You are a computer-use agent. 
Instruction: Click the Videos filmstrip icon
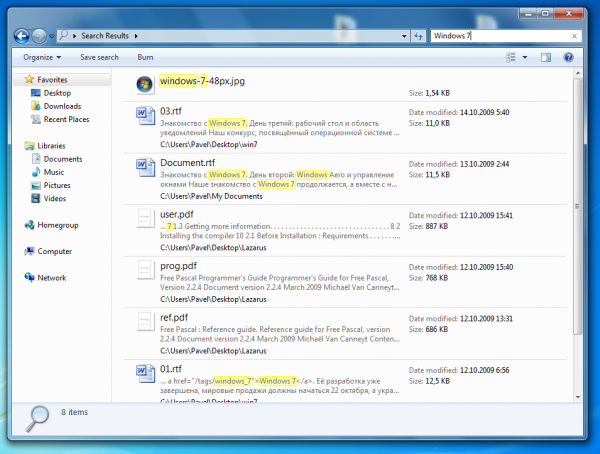[36, 198]
